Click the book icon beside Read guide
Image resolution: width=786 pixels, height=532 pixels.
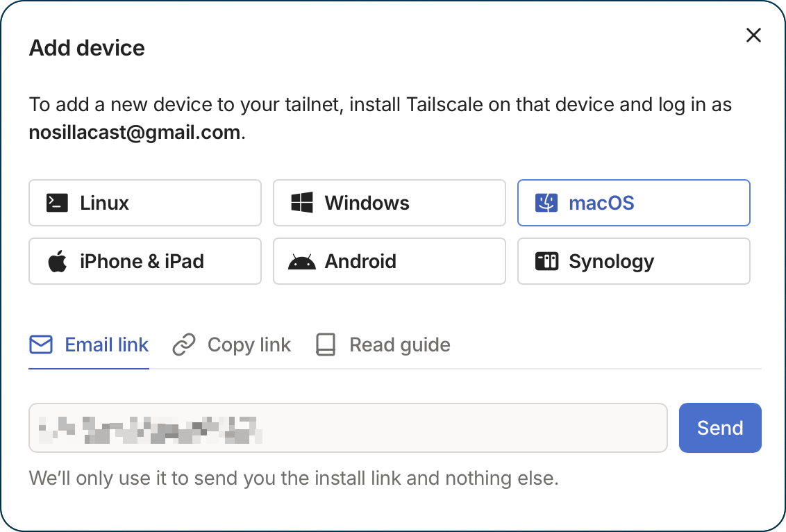click(x=326, y=345)
